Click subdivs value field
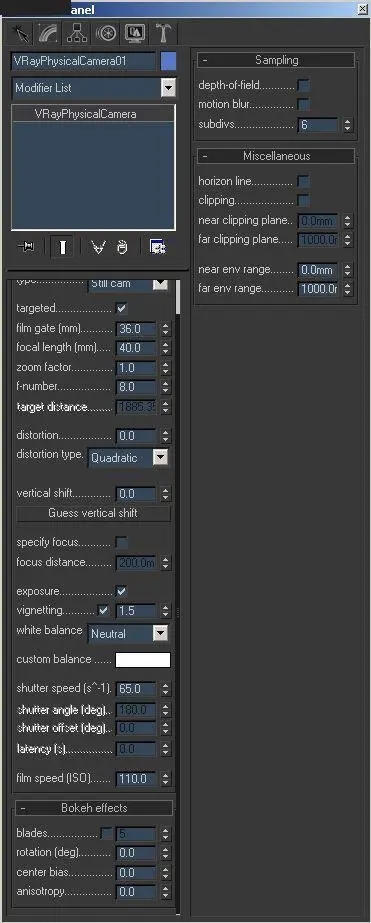Screen dimensions: 371x923 (318, 125)
